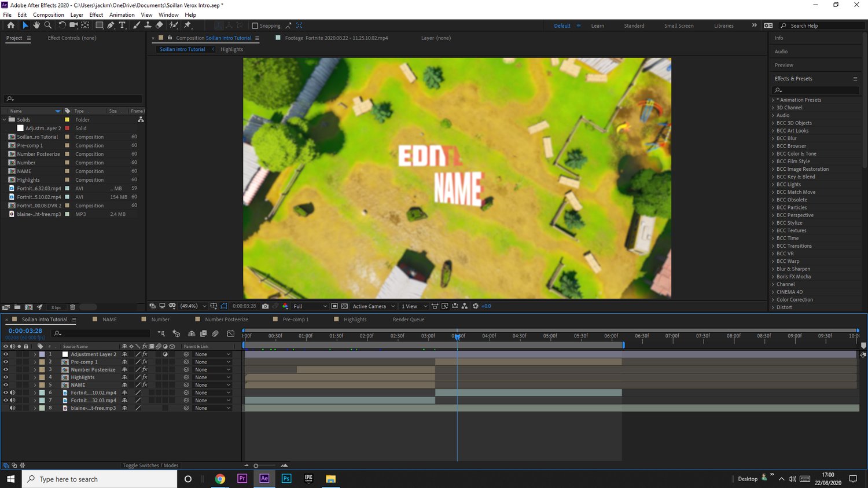Toggle adjustment layer switch on Adjustment Layer 2

pyautogui.click(x=165, y=354)
